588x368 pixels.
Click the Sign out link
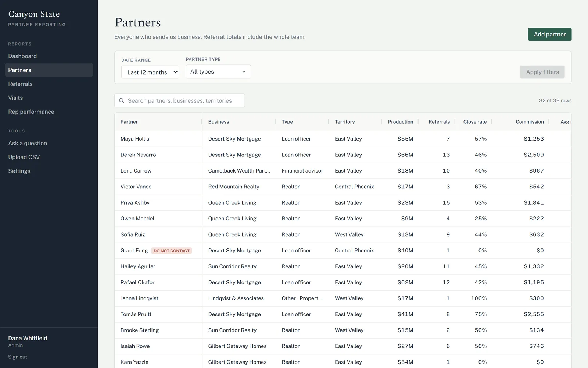tap(18, 357)
